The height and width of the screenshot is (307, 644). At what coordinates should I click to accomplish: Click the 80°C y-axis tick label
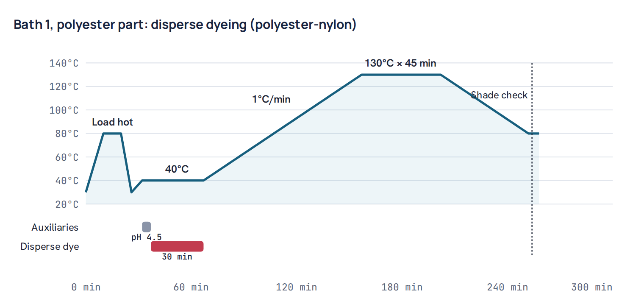point(66,134)
